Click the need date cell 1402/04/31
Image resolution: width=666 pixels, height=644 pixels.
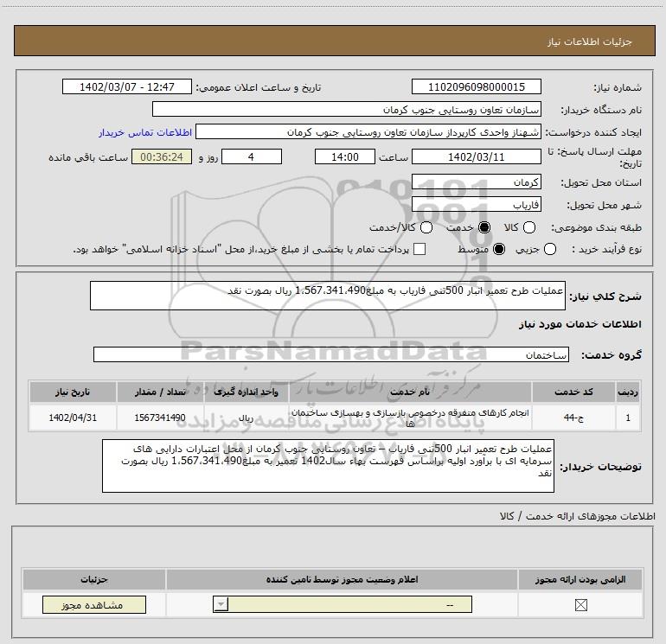click(x=73, y=418)
